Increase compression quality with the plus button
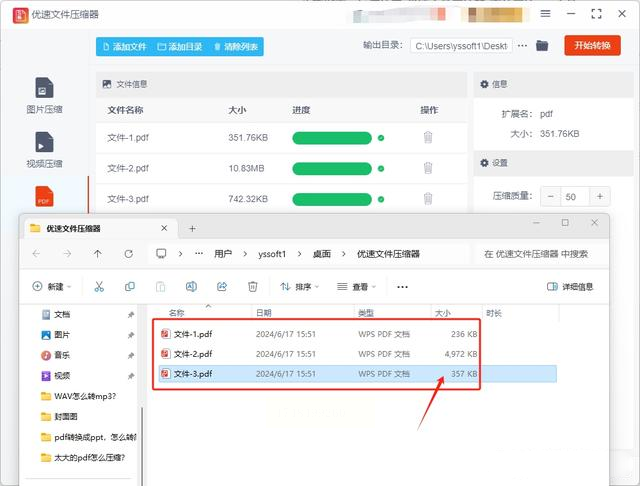 (600, 197)
